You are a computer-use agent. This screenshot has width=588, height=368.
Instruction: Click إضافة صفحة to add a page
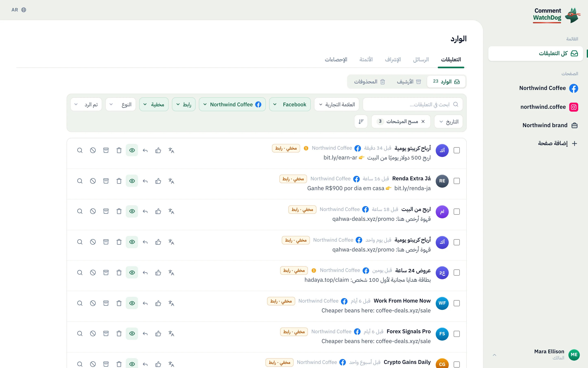557,143
